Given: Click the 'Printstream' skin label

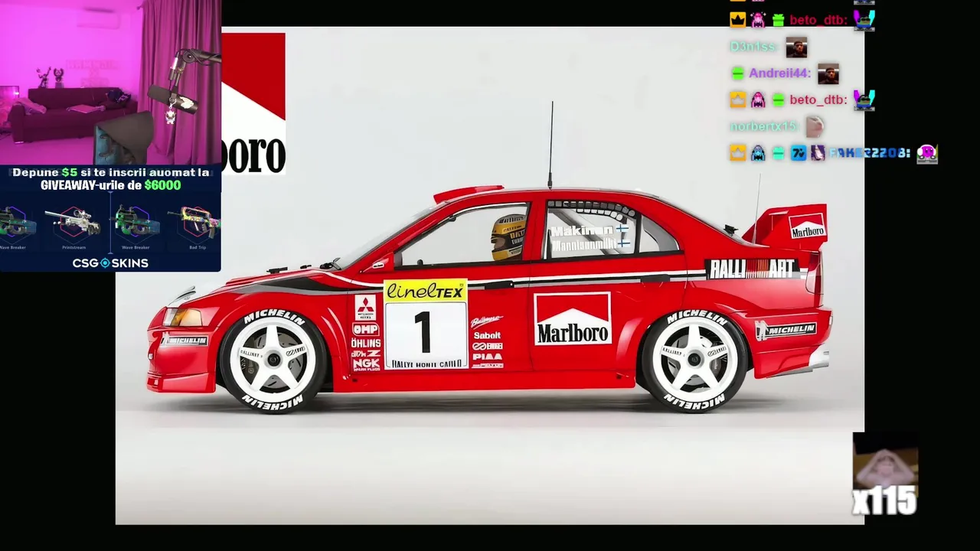Looking at the screenshot, I should point(73,247).
